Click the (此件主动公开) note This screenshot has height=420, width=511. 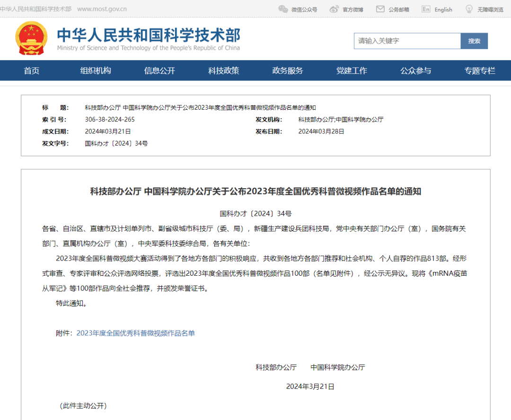pos(83,406)
